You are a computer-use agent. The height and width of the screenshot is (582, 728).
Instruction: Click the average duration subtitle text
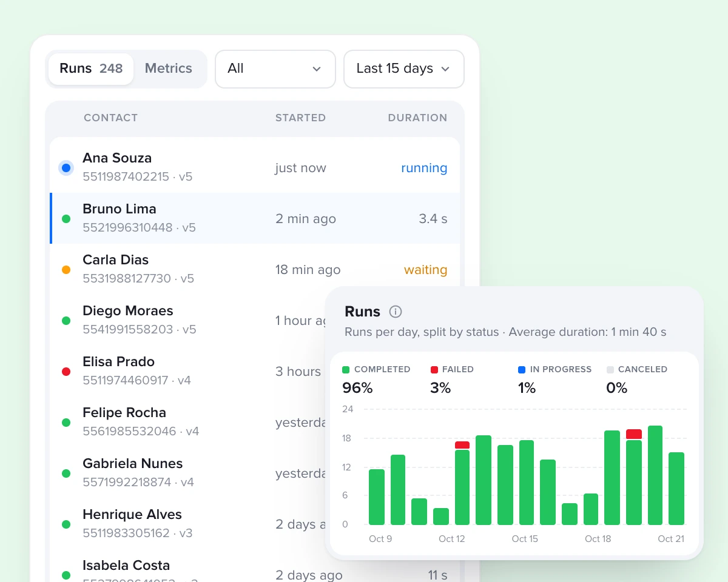pyautogui.click(x=505, y=332)
